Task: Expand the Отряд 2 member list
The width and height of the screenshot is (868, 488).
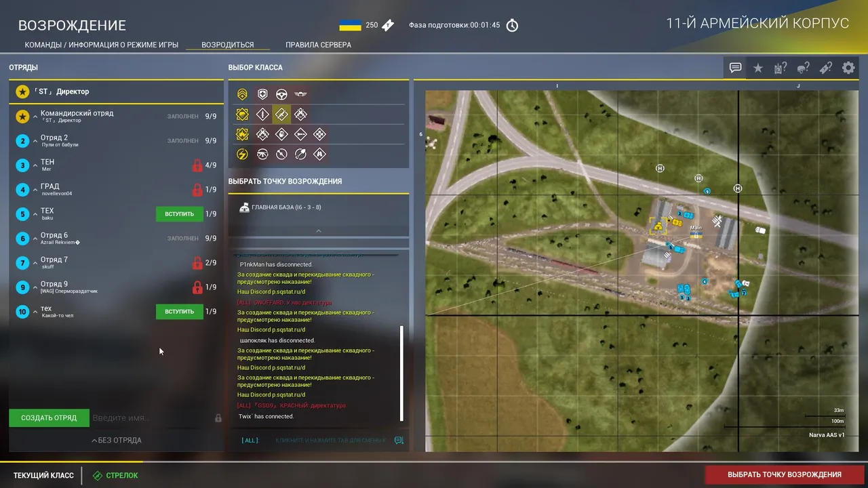Action: coord(35,141)
